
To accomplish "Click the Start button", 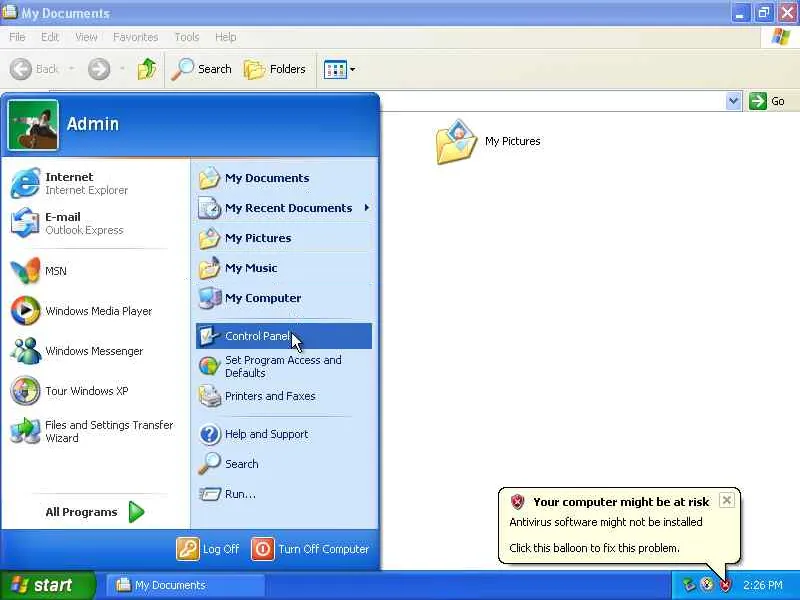I will pos(47,585).
